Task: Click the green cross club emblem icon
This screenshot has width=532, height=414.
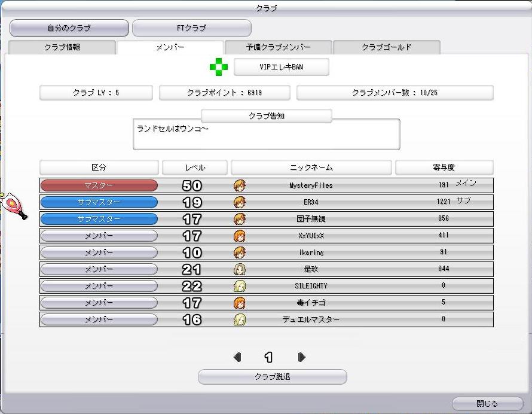Action: point(219,67)
